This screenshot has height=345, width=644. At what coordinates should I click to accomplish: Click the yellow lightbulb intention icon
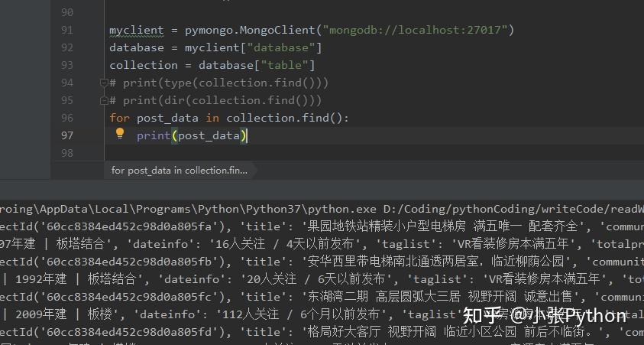click(x=119, y=133)
